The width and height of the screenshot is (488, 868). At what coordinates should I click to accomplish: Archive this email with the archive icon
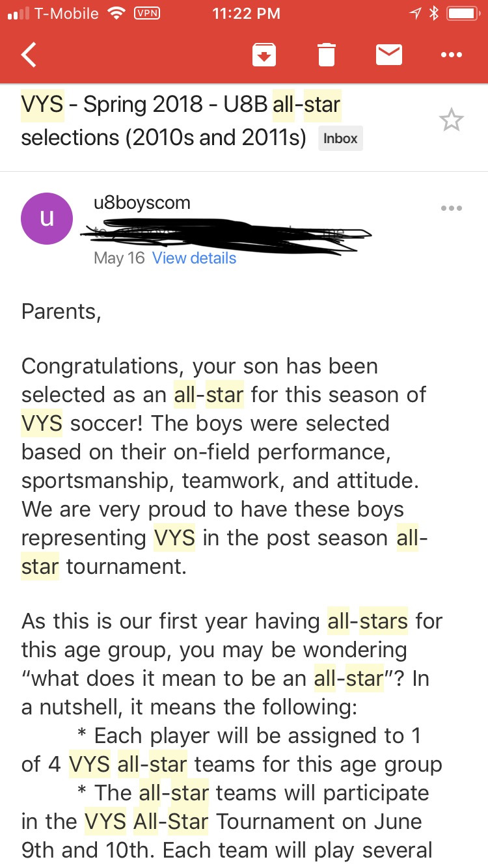264,55
